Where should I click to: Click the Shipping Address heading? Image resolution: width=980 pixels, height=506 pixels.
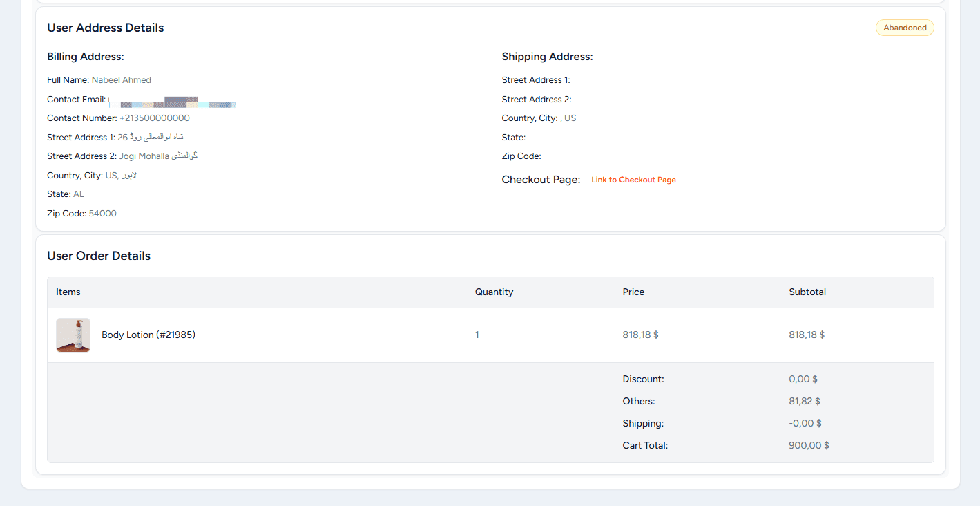pyautogui.click(x=548, y=57)
